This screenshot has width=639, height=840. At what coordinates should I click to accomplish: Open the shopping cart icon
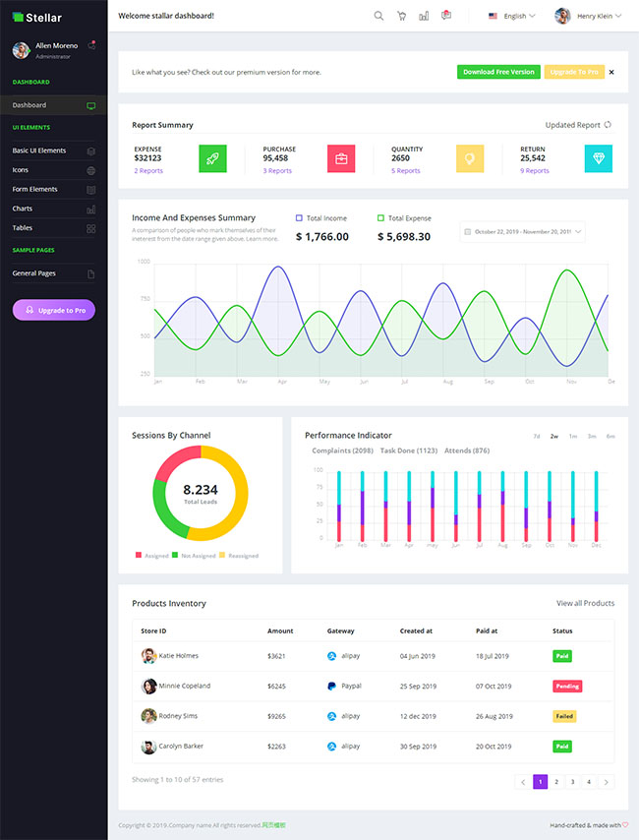[401, 16]
